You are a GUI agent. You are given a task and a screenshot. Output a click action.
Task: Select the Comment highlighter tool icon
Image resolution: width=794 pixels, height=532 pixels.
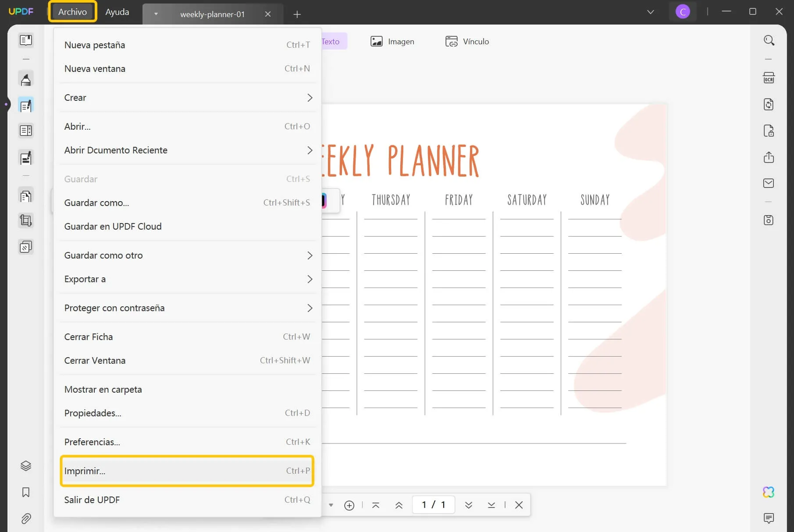26,79
